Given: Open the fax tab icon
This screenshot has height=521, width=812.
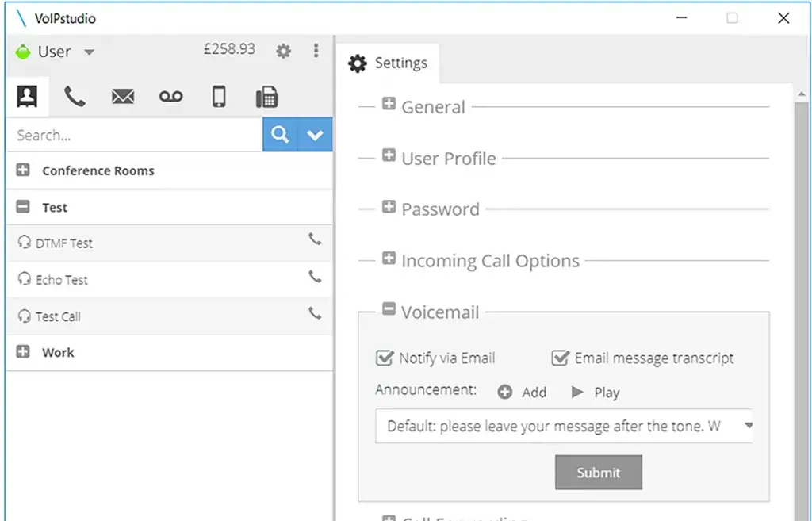Looking at the screenshot, I should (x=266, y=98).
